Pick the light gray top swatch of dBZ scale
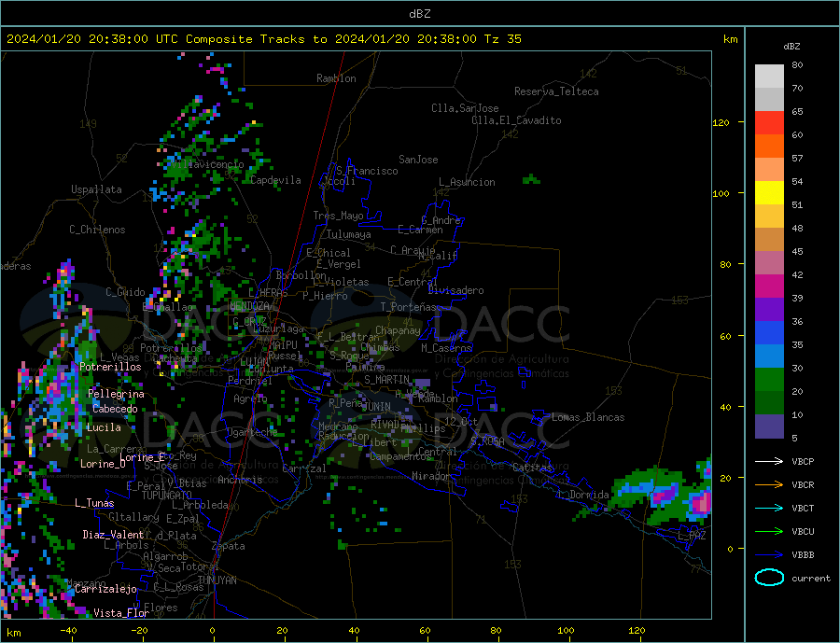840x643 pixels. click(769, 77)
